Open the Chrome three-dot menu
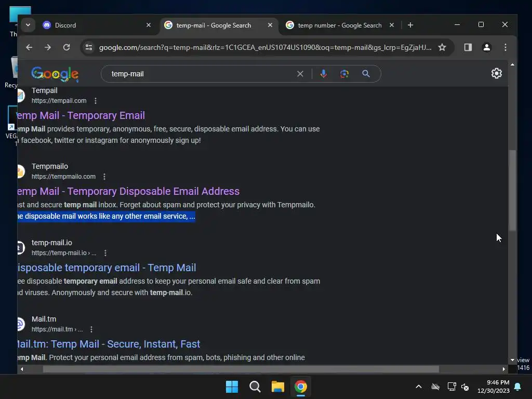 pyautogui.click(x=505, y=47)
